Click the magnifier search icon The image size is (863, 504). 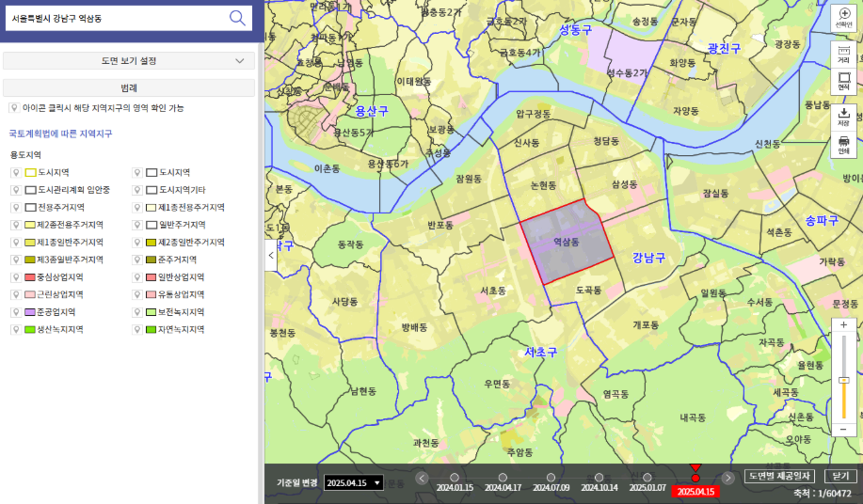[237, 18]
